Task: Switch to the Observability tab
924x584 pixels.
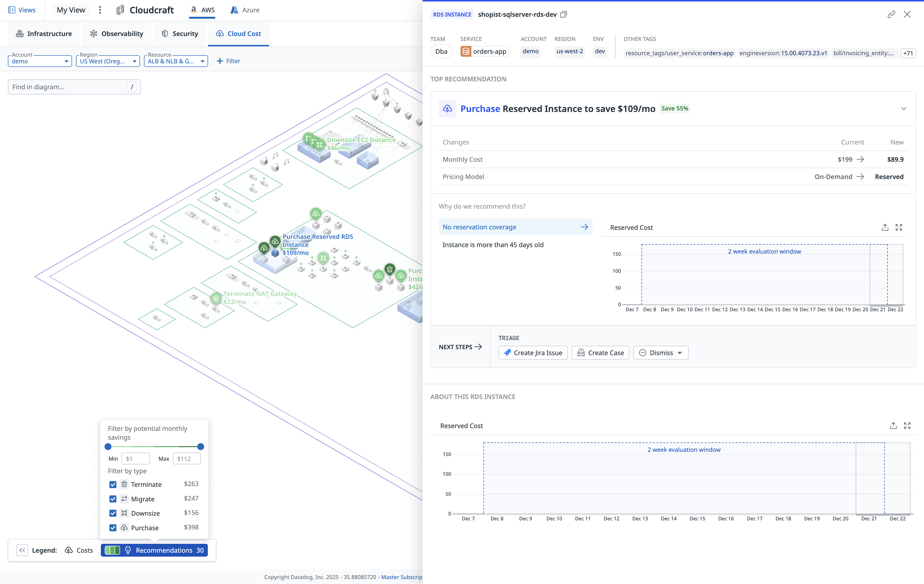Action: pyautogui.click(x=117, y=34)
